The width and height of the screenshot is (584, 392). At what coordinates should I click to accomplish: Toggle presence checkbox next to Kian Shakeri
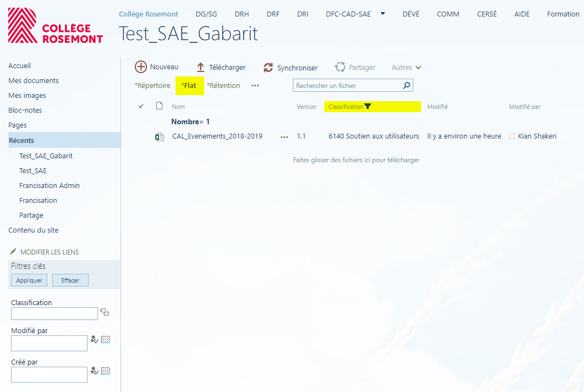click(x=512, y=136)
